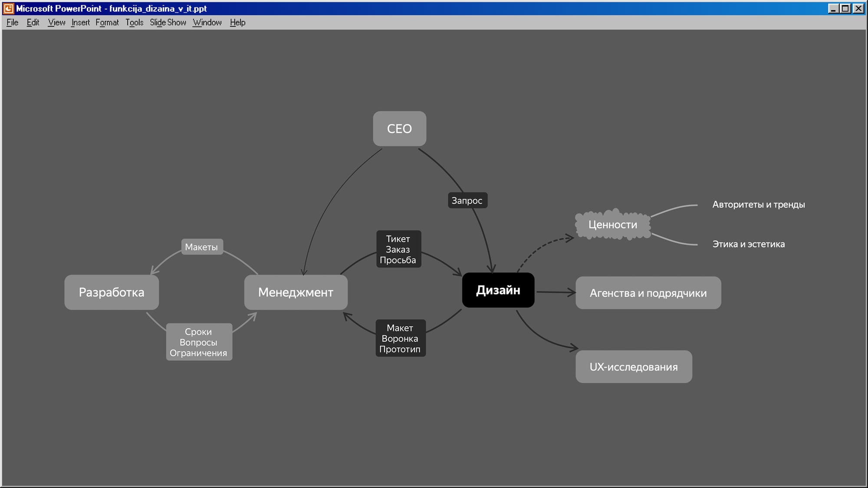Open the Insert menu
This screenshot has width=868, height=488.
pos(80,23)
